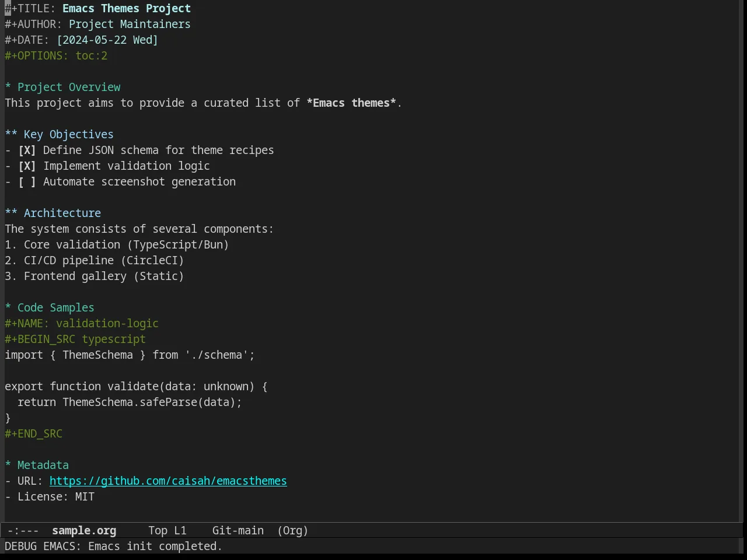This screenshot has width=747, height=560.
Task: Click the #+NAME: validation-logic line
Action: 82,323
